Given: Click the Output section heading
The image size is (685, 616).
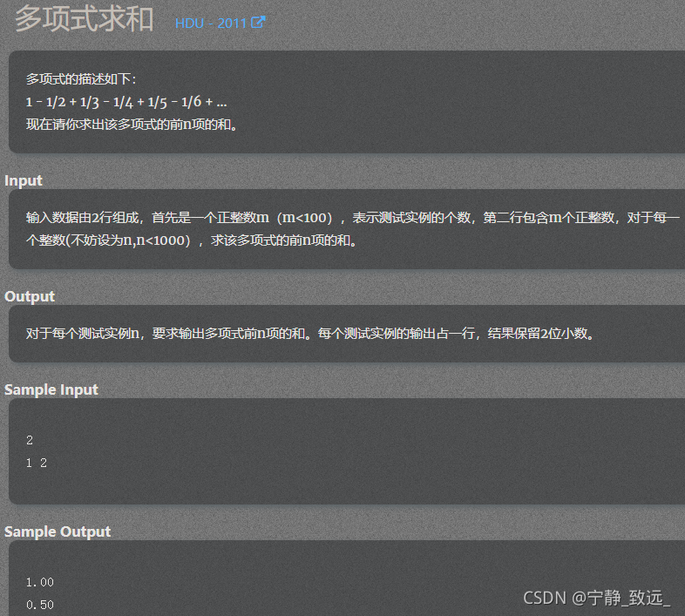Looking at the screenshot, I should [30, 296].
